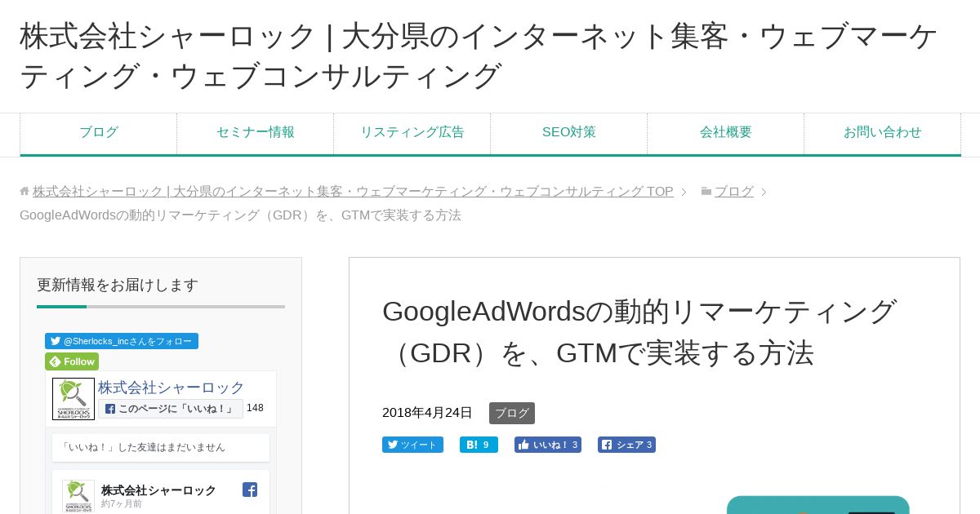The image size is (980, 514).
Task: Follow breadcrumb link to site TOP
Action: (353, 192)
